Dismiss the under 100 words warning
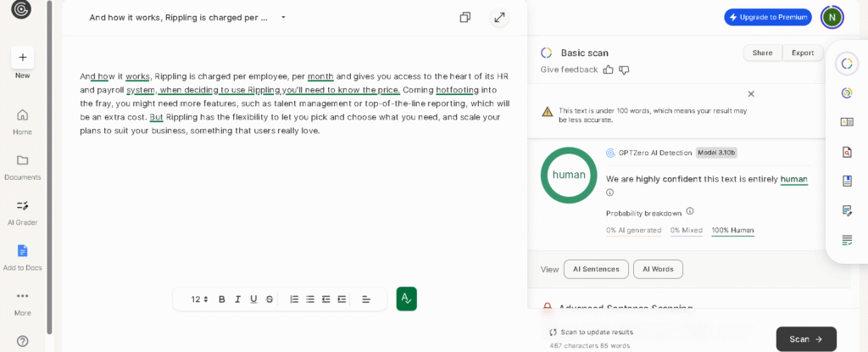The image size is (868, 352). point(751,93)
